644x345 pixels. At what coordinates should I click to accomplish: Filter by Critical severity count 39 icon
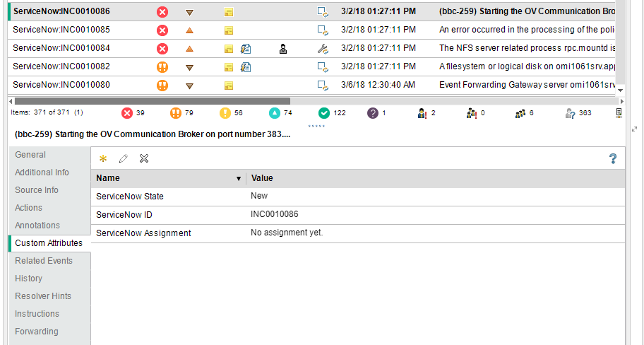[x=127, y=113]
